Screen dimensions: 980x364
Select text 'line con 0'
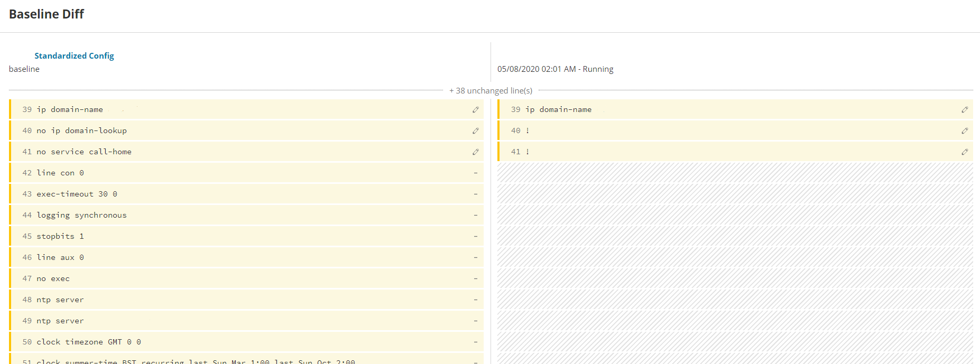(60, 173)
